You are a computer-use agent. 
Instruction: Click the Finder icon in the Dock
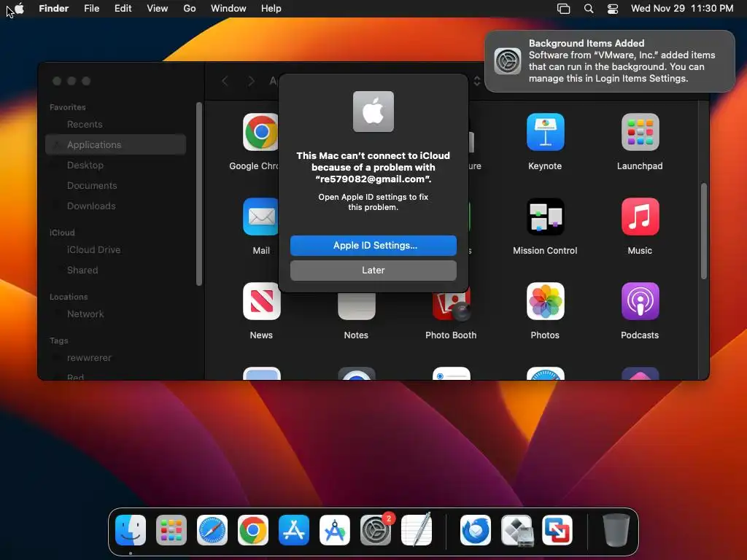tap(131, 530)
